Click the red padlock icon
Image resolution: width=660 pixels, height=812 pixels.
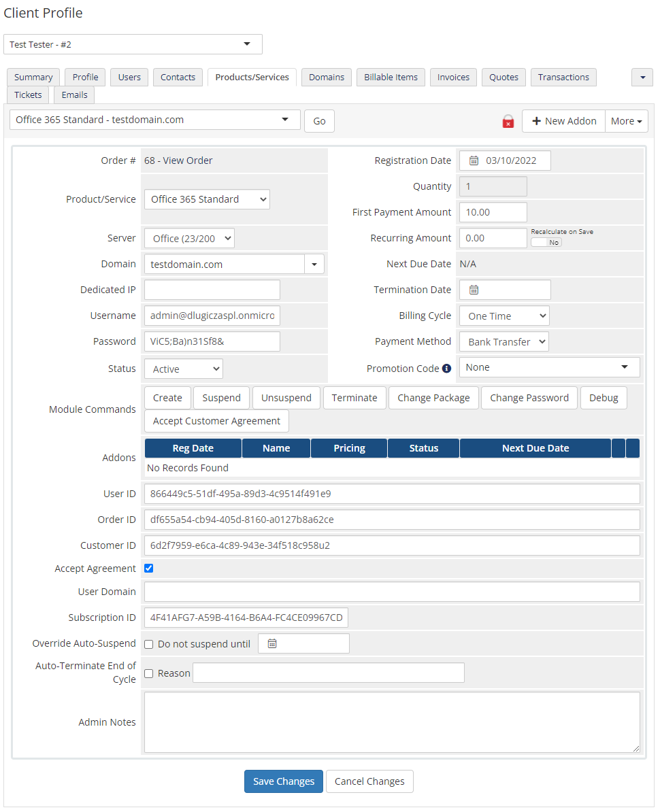(x=508, y=121)
